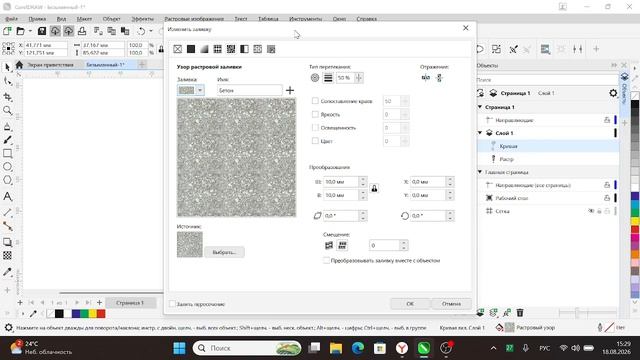Image resolution: width=640 pixels, height=360 pixels.
Task: Pick blue swatch in bottom document palette
Action: (x=76, y=313)
